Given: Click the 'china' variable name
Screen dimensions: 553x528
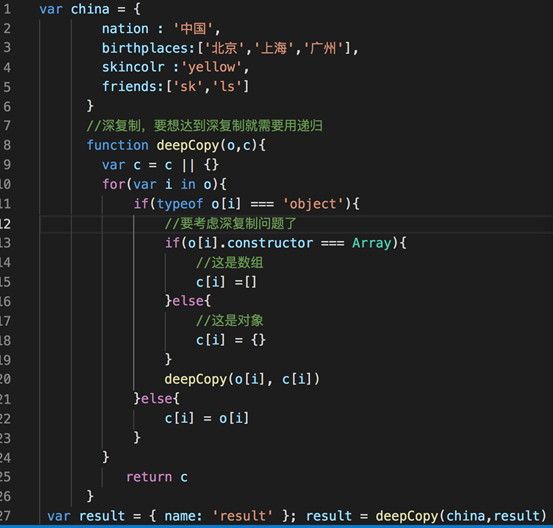Looking at the screenshot, I should coord(90,9).
